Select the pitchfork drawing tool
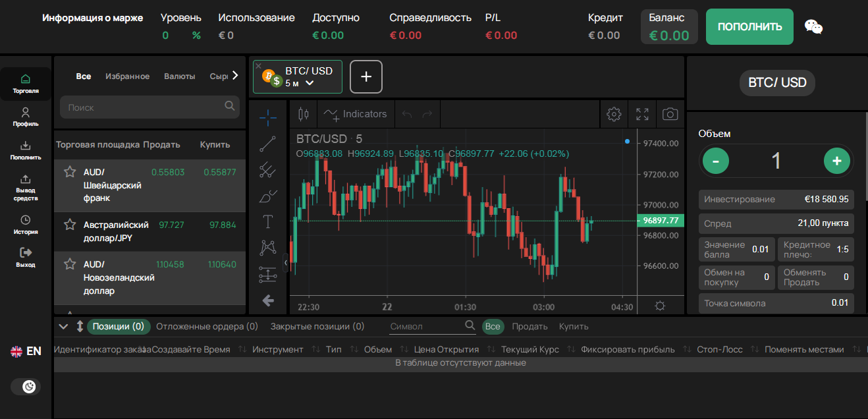Image resolution: width=868 pixels, height=419 pixels. 268,169
